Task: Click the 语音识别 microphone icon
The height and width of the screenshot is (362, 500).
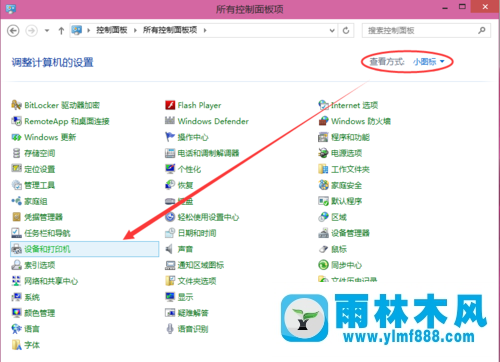Action: pos(170,329)
